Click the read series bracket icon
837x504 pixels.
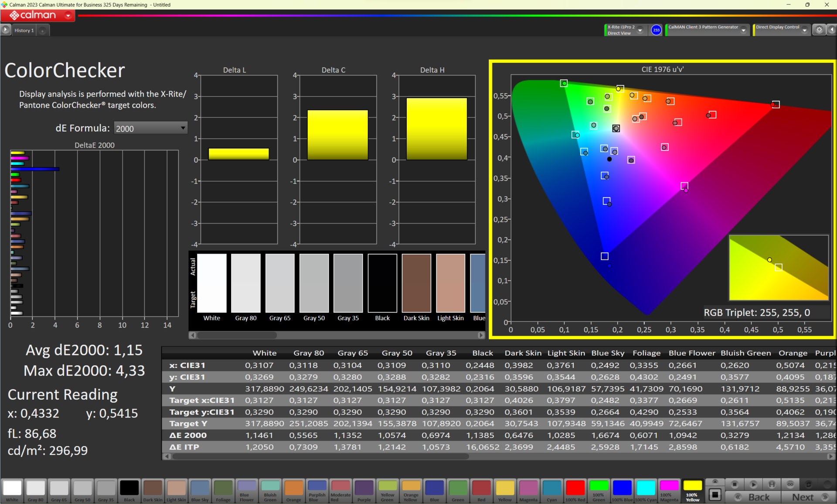772,484
